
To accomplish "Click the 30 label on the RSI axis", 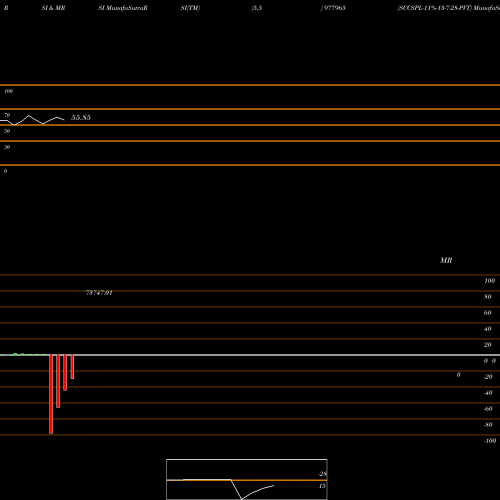I will tap(7, 147).
